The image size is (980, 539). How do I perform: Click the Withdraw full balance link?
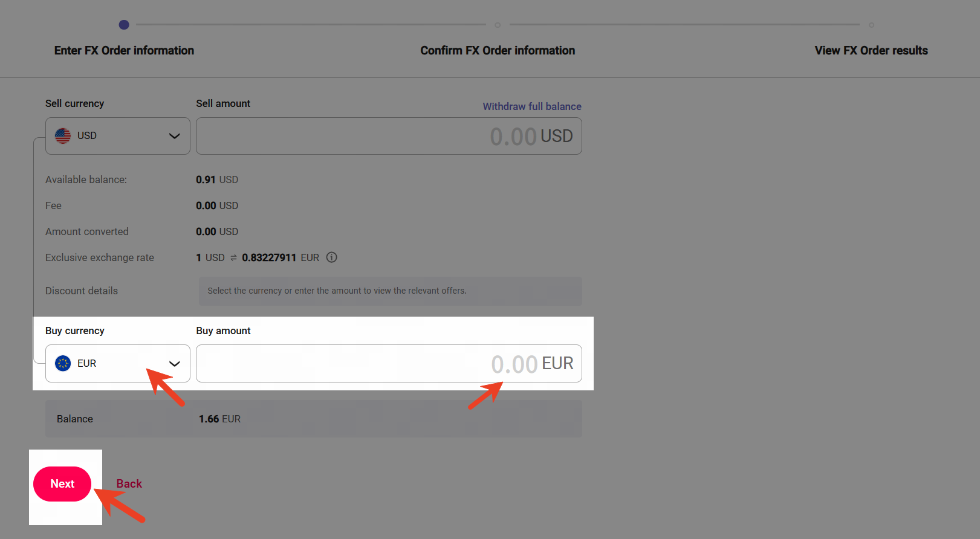click(x=532, y=106)
